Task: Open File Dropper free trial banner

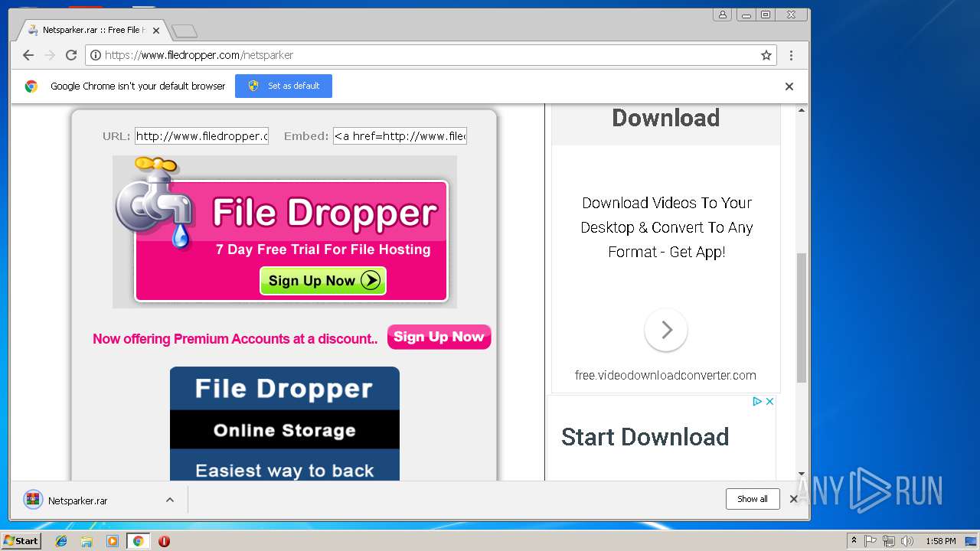Action: click(285, 232)
